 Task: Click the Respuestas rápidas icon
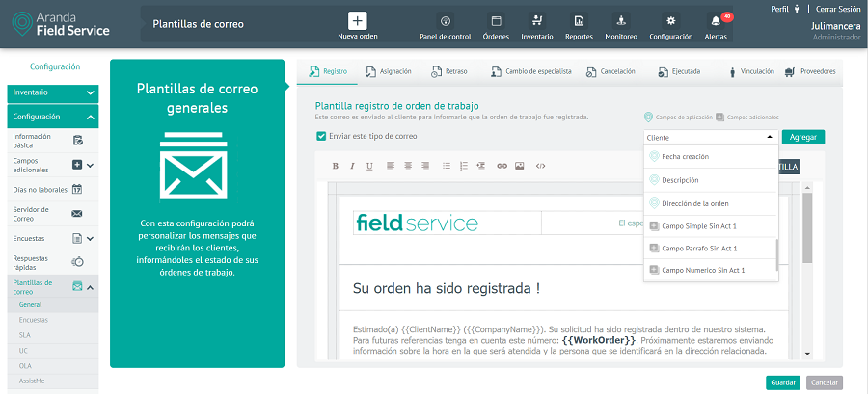click(x=78, y=262)
